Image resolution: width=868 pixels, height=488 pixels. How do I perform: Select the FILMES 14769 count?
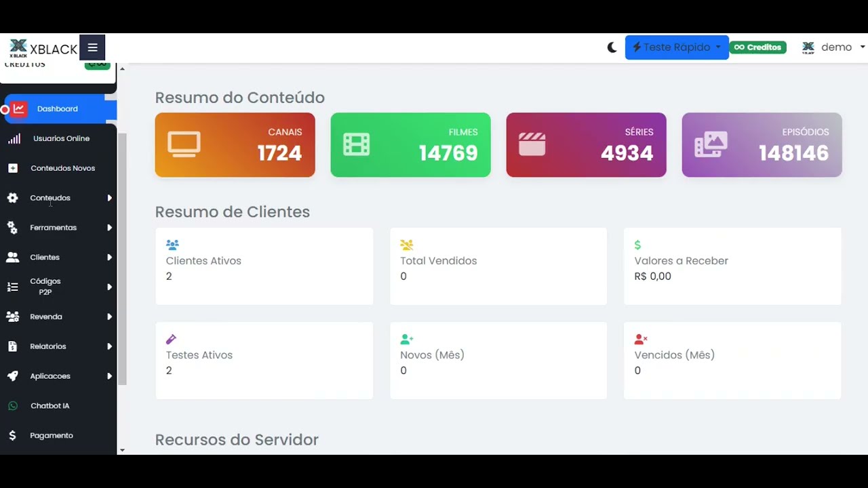point(448,153)
